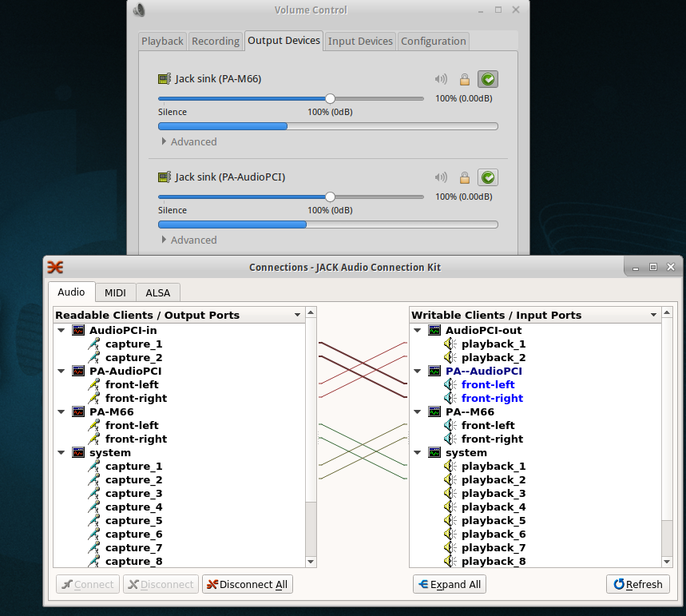
Task: Click the Jack sink (PA-AudioPCI) sound card icon
Action: click(164, 177)
